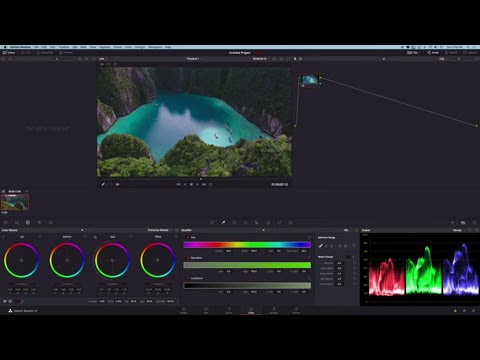Open the Key palette icon
The height and width of the screenshot is (360, 480).
click(x=268, y=222)
